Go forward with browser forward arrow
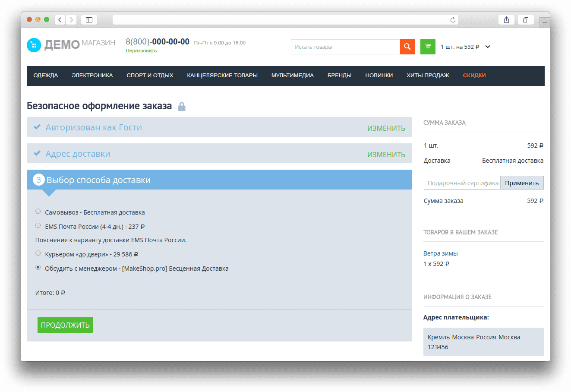Viewport: 571px width, 392px height. (71, 19)
